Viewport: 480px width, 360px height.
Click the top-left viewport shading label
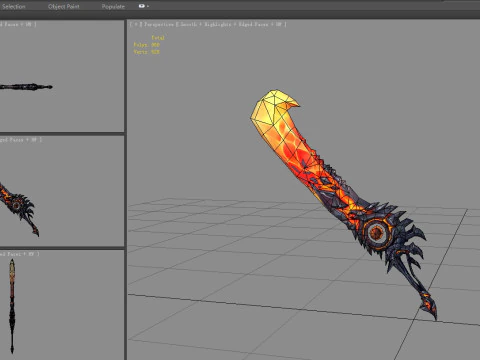18,24
